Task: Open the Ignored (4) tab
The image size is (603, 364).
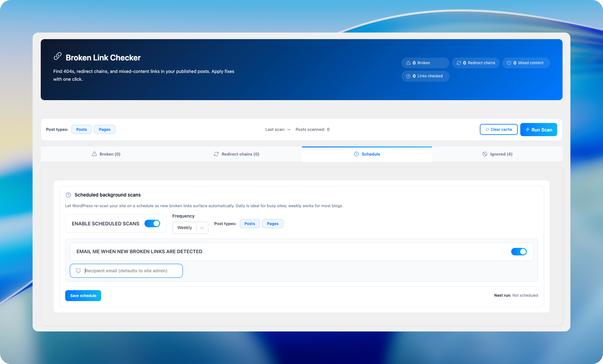Action: [497, 154]
